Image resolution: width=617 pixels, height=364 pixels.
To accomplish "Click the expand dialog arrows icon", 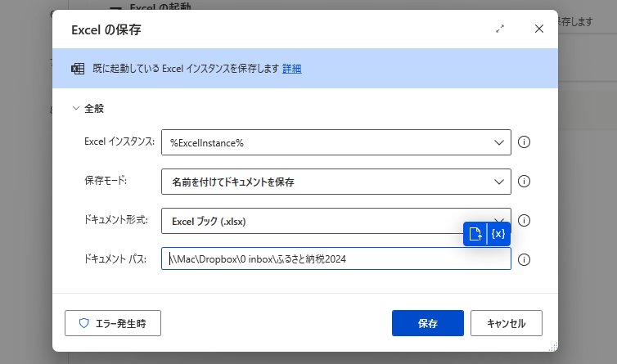I will 500,29.
